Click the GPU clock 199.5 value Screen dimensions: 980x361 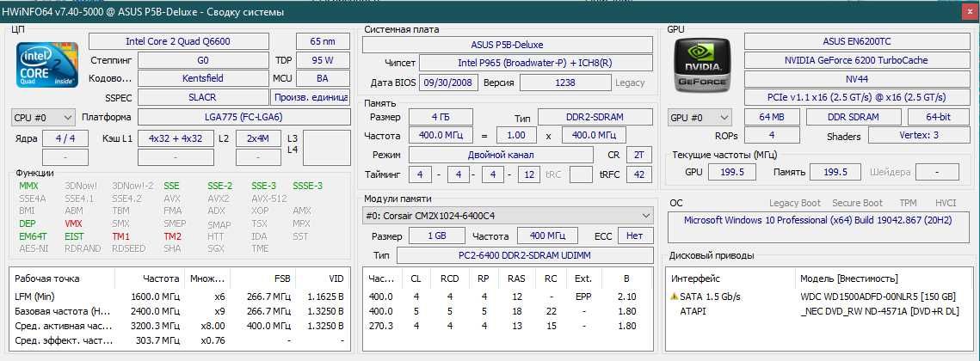point(732,172)
